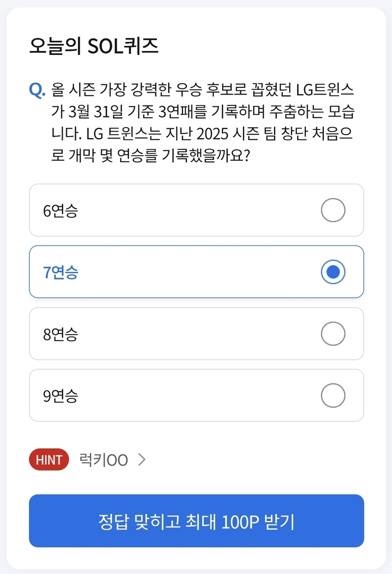The image size is (392, 574).
Task: Click the question's last line ending 기록했을까요?
Action: click(150, 156)
